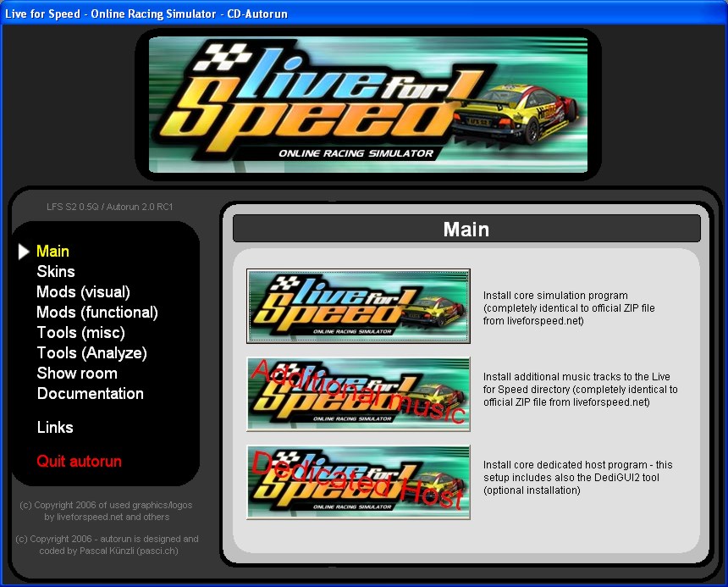
Task: Click the "Main" panel heading bar
Action: (466, 229)
